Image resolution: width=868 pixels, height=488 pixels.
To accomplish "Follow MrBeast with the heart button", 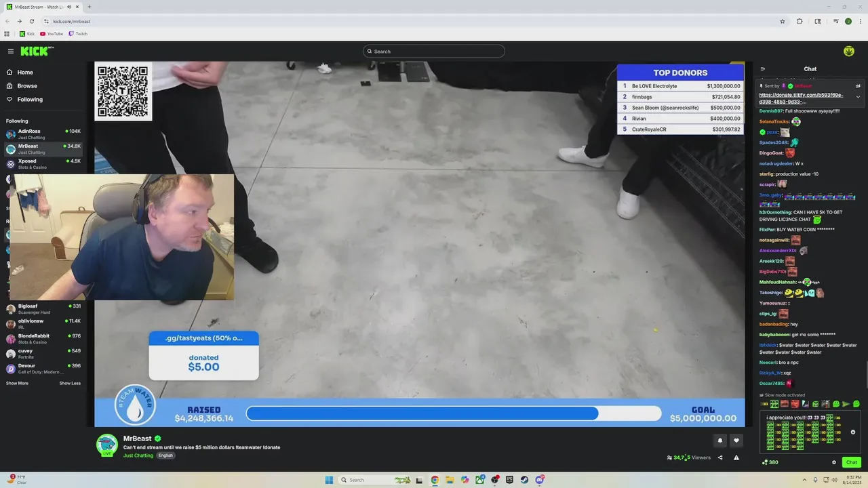I will [736, 441].
